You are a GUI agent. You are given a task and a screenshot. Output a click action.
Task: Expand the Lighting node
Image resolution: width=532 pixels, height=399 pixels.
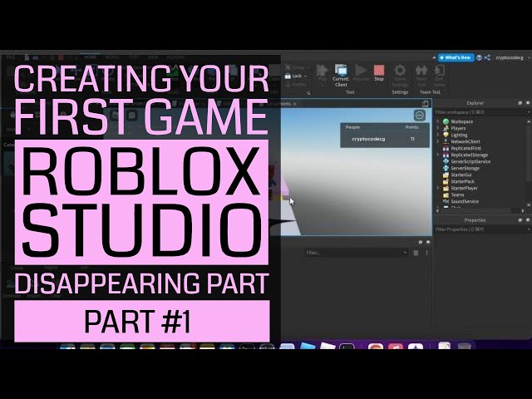coord(438,135)
